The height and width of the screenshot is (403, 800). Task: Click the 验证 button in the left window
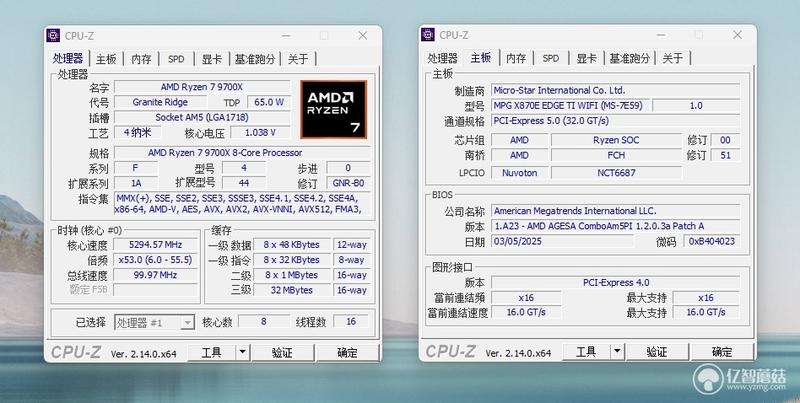point(282,352)
